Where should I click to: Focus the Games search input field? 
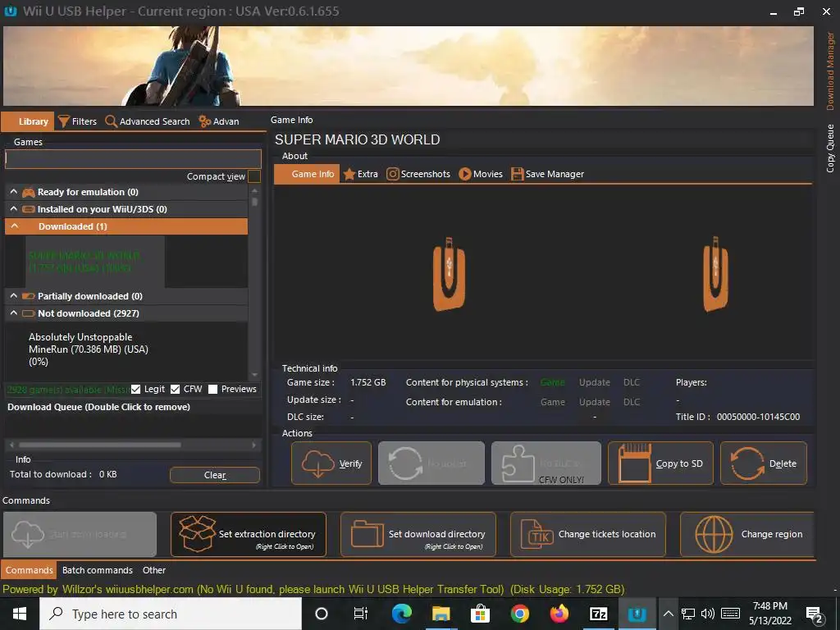pyautogui.click(x=134, y=159)
